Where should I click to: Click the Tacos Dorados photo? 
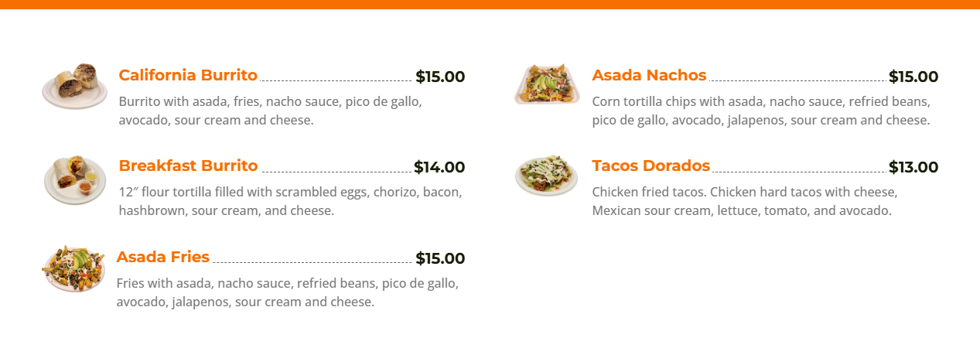click(x=547, y=176)
